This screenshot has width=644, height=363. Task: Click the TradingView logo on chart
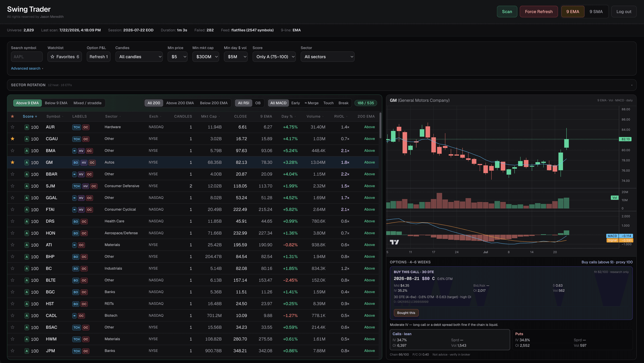[394, 242]
